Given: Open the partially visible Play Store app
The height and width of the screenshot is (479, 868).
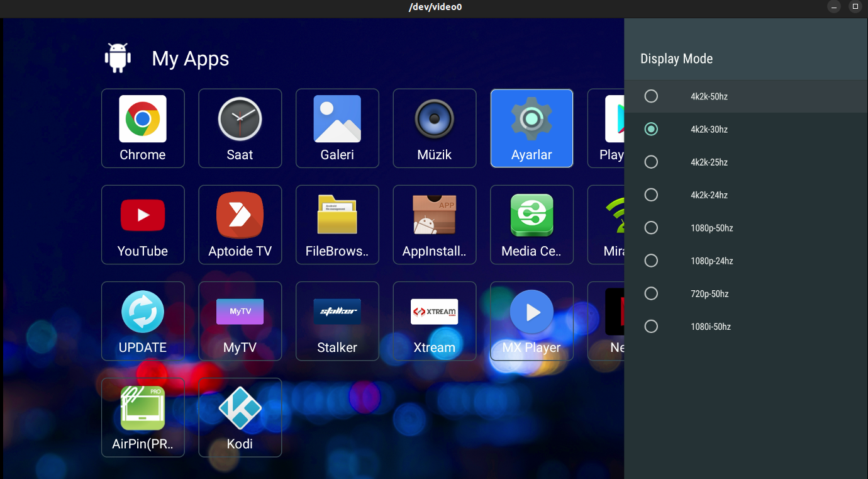Looking at the screenshot, I should pos(606,128).
